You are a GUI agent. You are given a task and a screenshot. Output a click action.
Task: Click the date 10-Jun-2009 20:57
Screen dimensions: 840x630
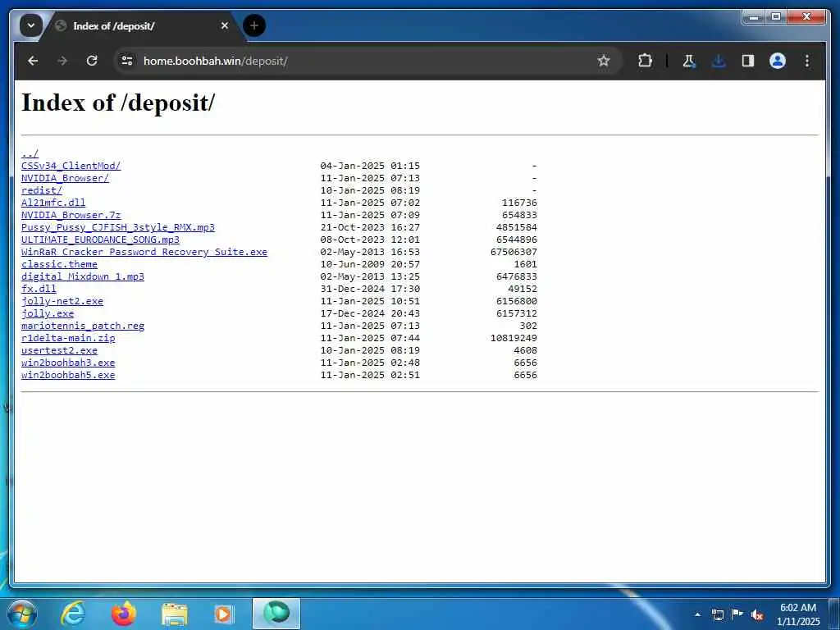(x=370, y=265)
